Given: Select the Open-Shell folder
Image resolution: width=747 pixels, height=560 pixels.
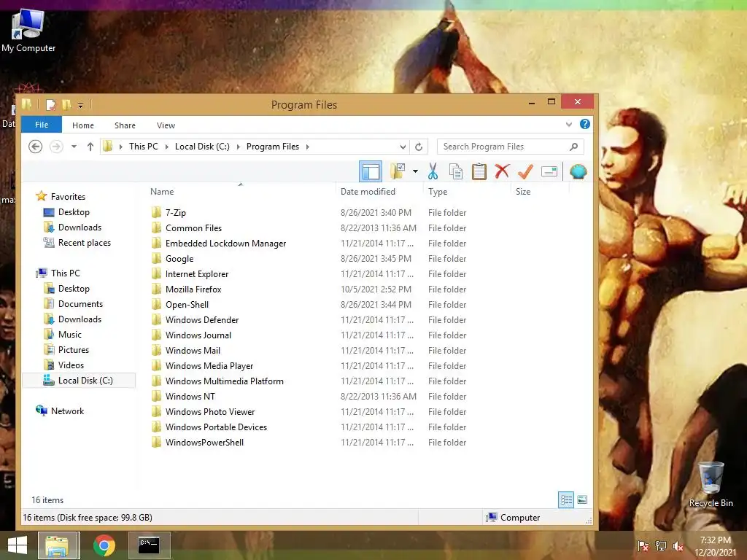Looking at the screenshot, I should 187,305.
